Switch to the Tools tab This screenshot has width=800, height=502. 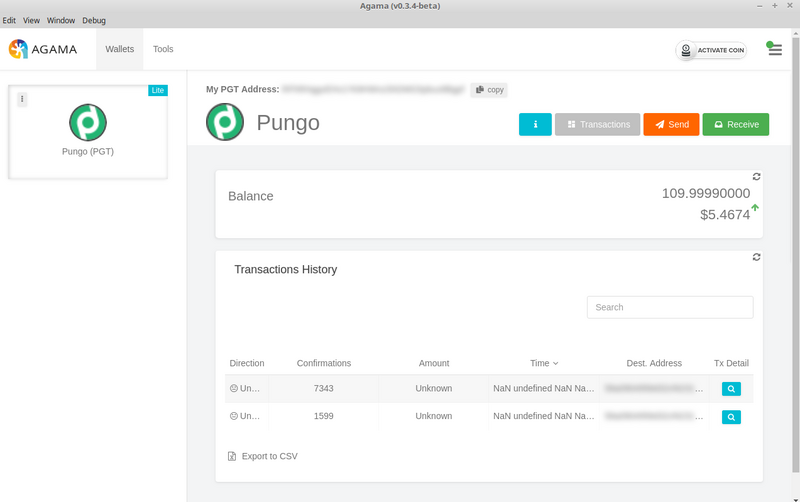pyautogui.click(x=163, y=49)
